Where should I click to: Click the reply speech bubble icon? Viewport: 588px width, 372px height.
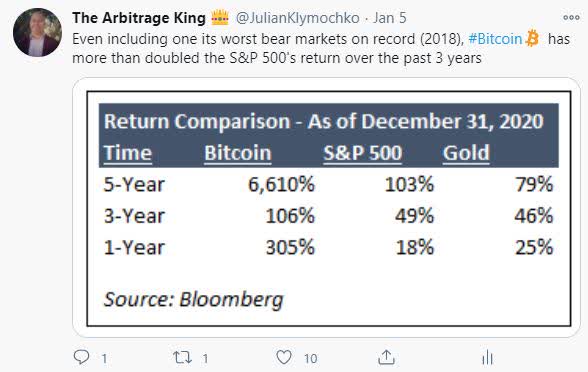pyautogui.click(x=81, y=357)
